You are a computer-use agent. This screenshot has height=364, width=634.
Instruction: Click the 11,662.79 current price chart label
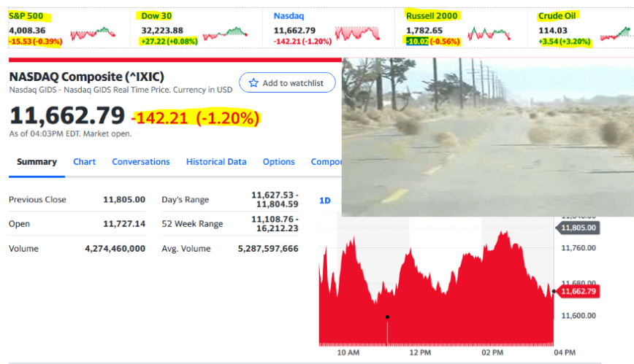point(578,291)
